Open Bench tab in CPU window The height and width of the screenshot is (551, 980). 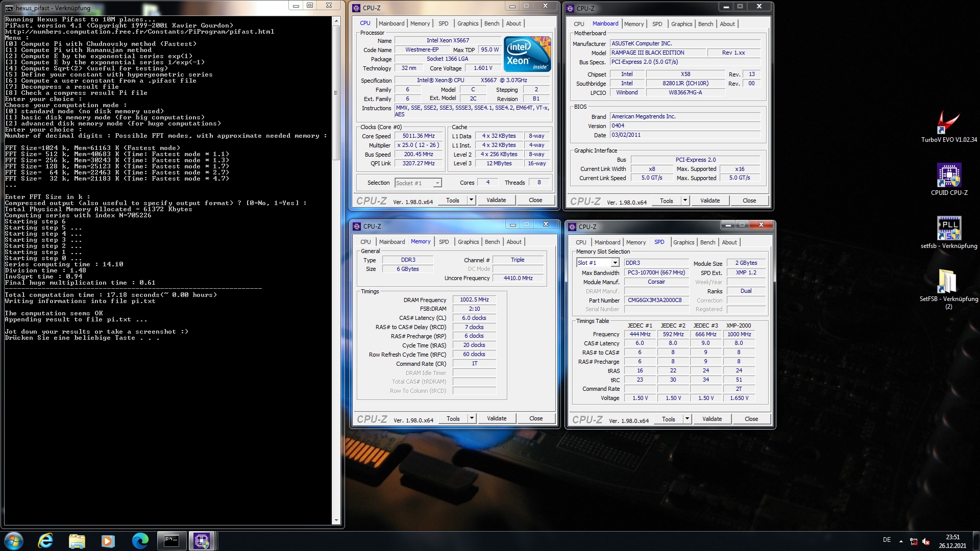click(492, 23)
